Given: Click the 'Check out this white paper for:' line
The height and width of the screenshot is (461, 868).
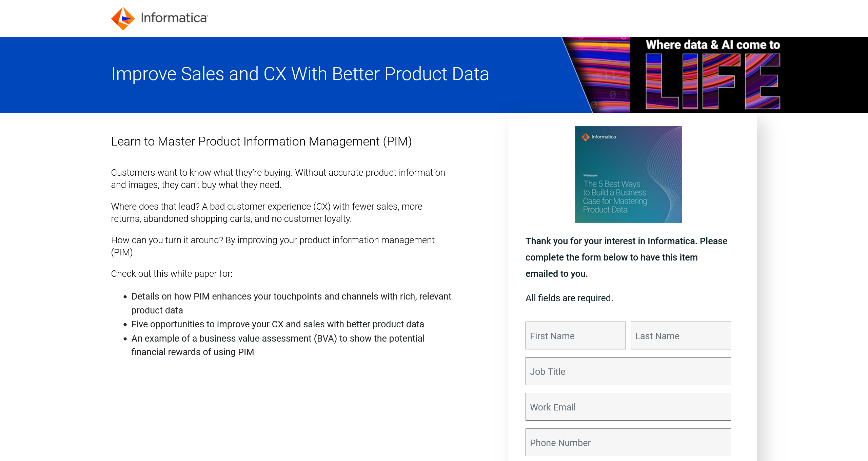Looking at the screenshot, I should (172, 273).
